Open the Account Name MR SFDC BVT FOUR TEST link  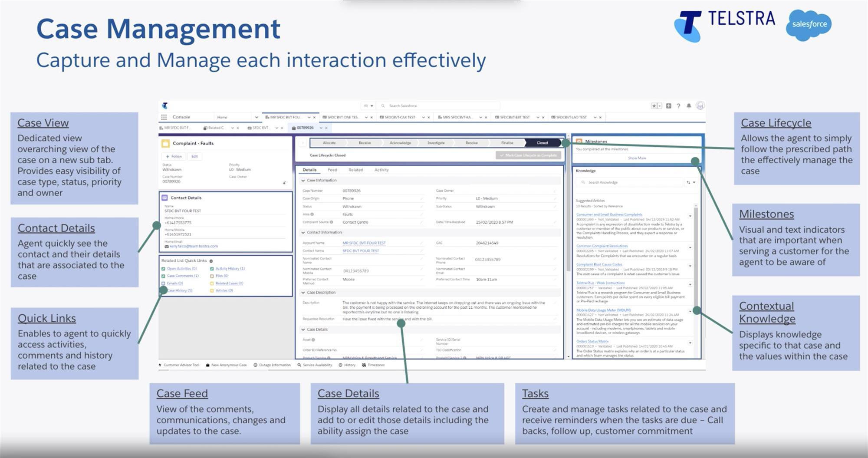364,243
